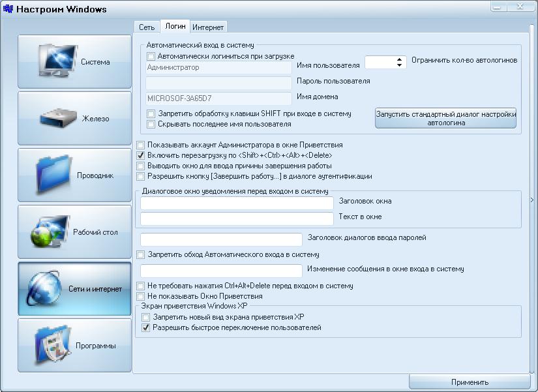Check Выводить окно для ввода причины завершения
This screenshot has height=392, width=538.
coord(140,166)
